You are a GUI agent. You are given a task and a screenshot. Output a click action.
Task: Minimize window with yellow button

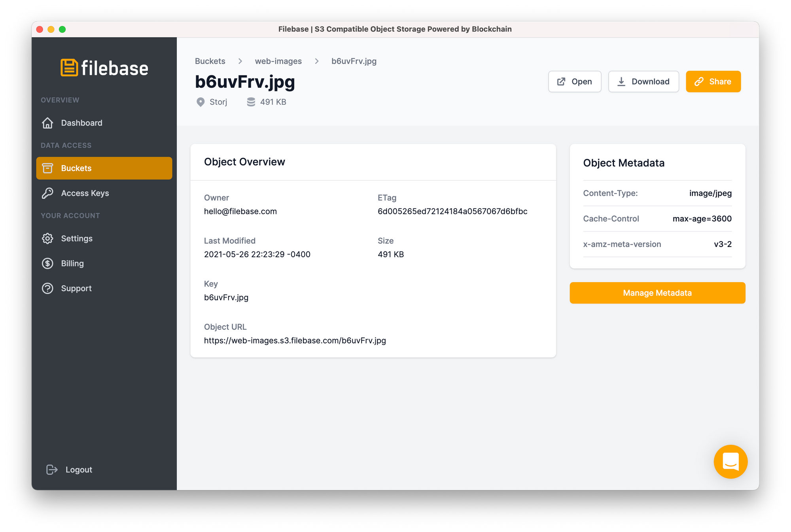(x=51, y=29)
